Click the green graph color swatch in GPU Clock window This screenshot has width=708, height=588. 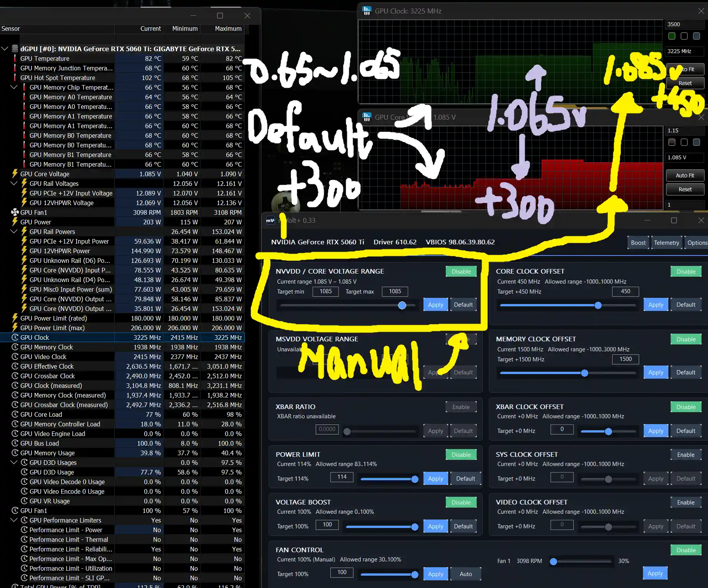672,36
